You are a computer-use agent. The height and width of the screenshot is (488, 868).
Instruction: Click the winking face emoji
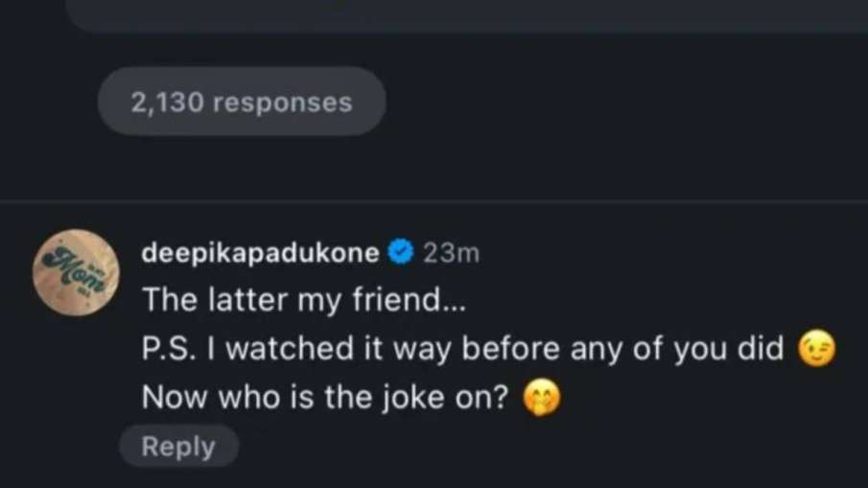click(x=817, y=349)
